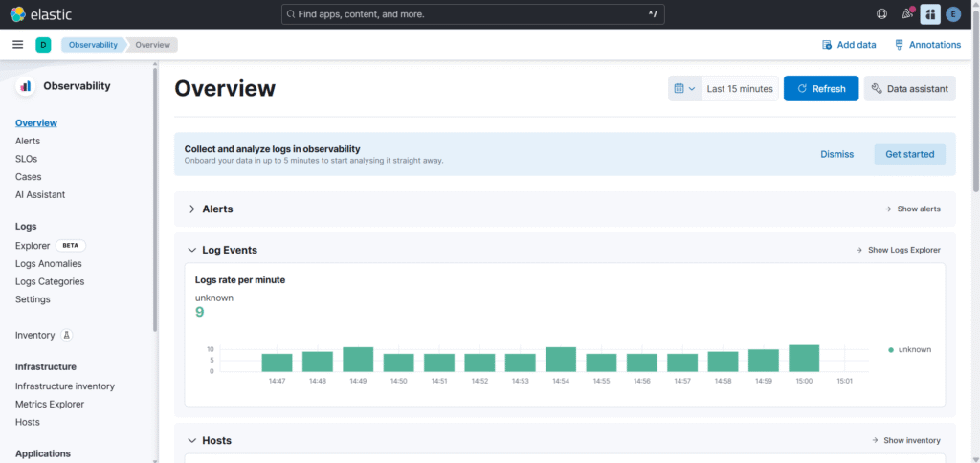Click the green D space avatar
The image size is (980, 463).
point(43,44)
